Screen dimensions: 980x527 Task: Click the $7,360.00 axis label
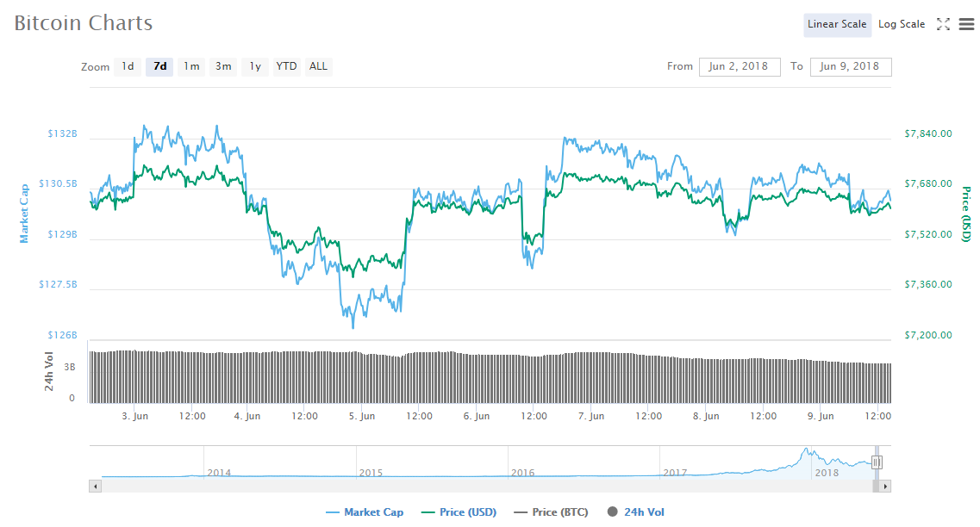click(928, 284)
